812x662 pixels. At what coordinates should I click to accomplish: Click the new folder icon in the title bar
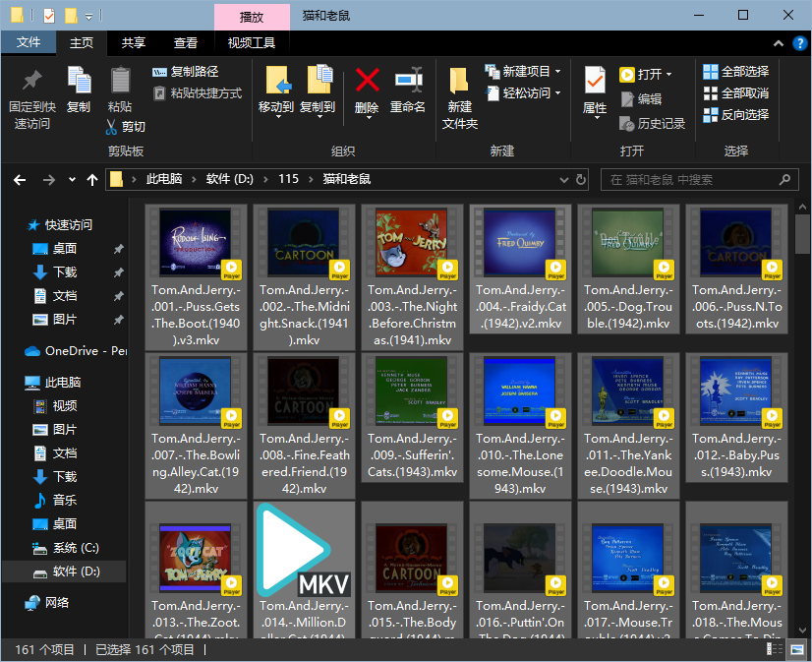click(x=71, y=16)
